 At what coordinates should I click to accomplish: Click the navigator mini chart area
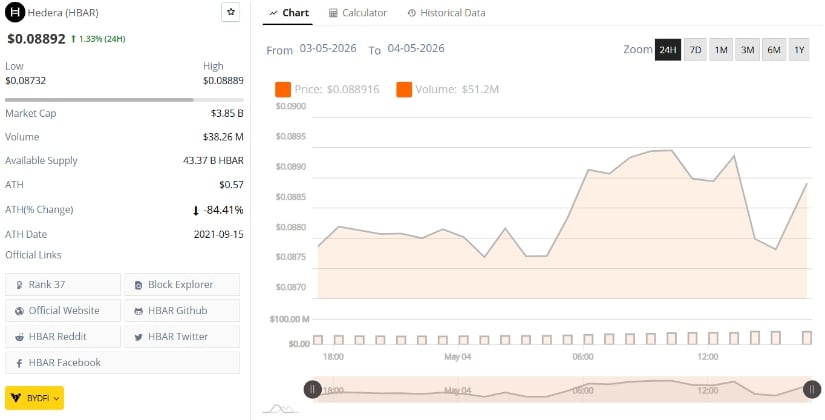pyautogui.click(x=562, y=389)
